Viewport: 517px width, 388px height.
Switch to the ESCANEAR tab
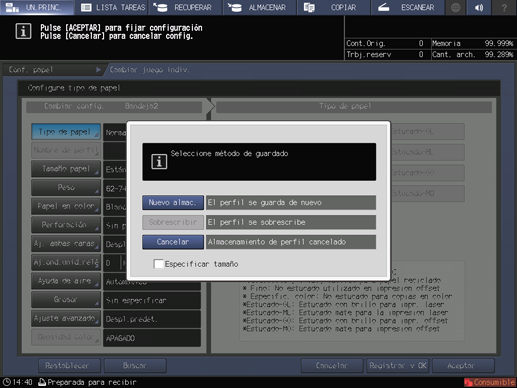[408, 7]
